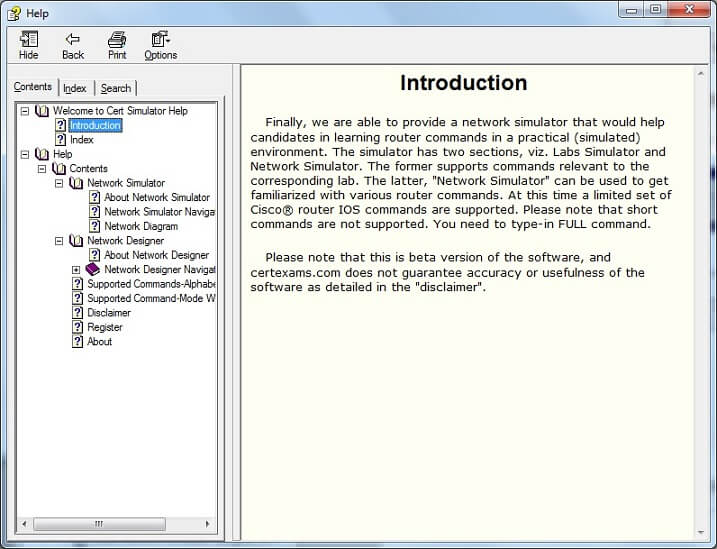Click book icon beside Network Designer
The image size is (717, 549).
(76, 240)
